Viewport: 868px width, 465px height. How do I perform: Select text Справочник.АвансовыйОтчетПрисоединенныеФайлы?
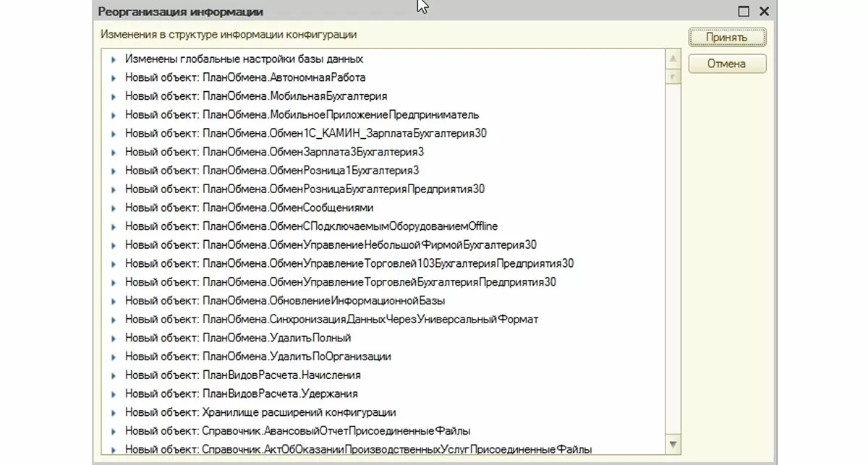click(337, 432)
